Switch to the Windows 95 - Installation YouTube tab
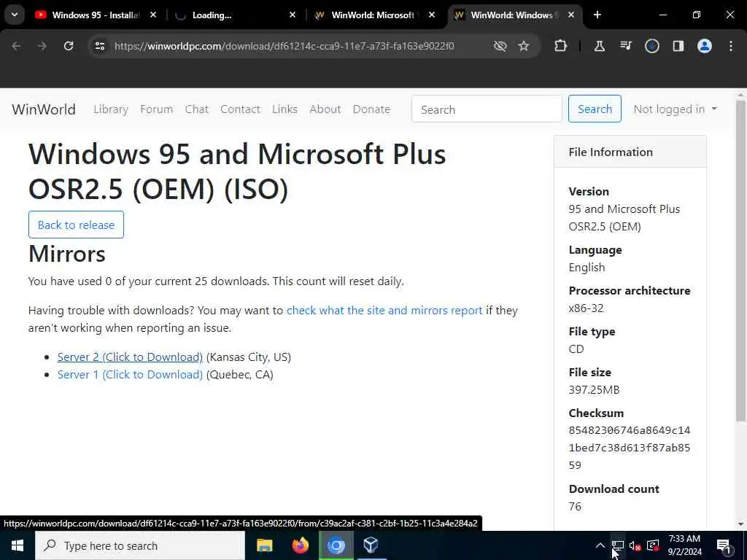 point(96,15)
